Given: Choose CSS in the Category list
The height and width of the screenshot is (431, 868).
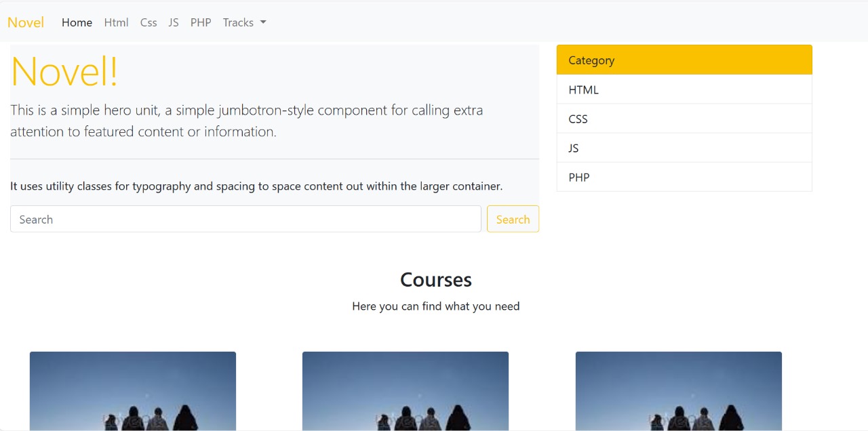Looking at the screenshot, I should (x=684, y=119).
